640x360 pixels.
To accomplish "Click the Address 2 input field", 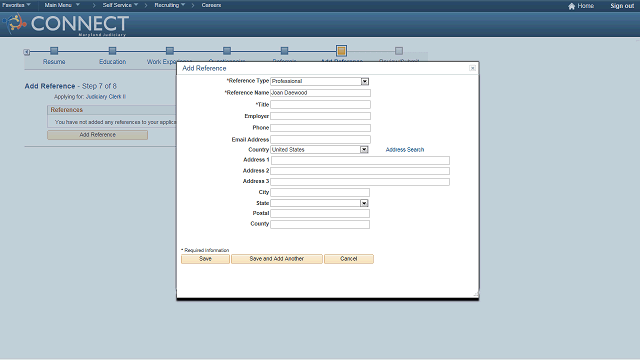I will [360, 171].
